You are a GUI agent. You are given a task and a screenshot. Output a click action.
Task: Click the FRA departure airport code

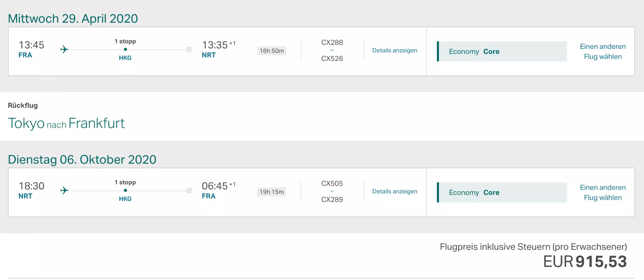pos(25,55)
